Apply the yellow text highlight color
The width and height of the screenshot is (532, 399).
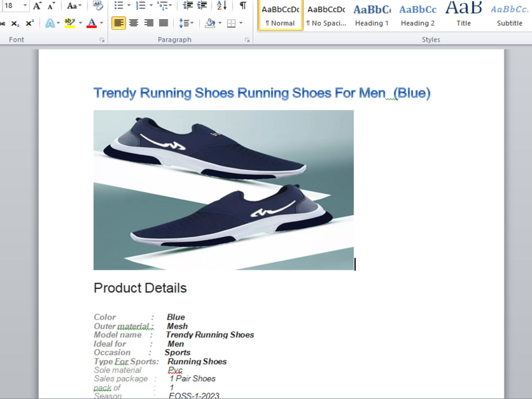click(x=70, y=23)
